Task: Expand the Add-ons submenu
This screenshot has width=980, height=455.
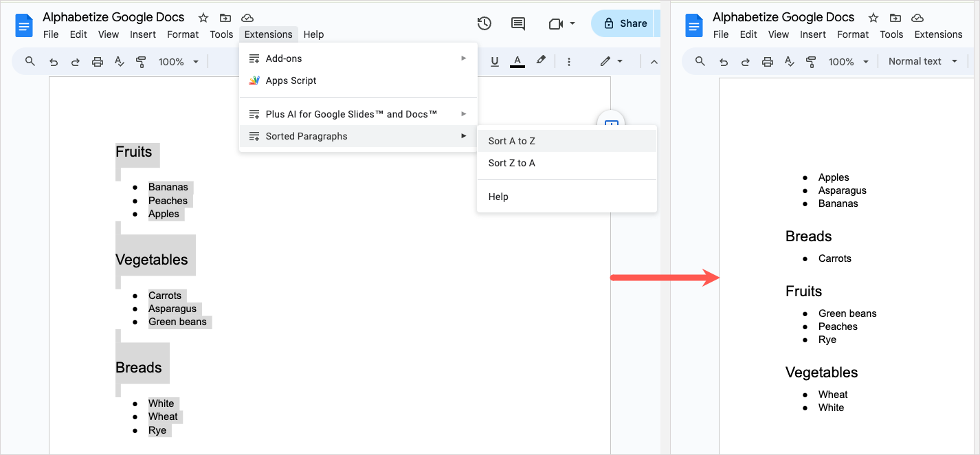Action: (358, 58)
